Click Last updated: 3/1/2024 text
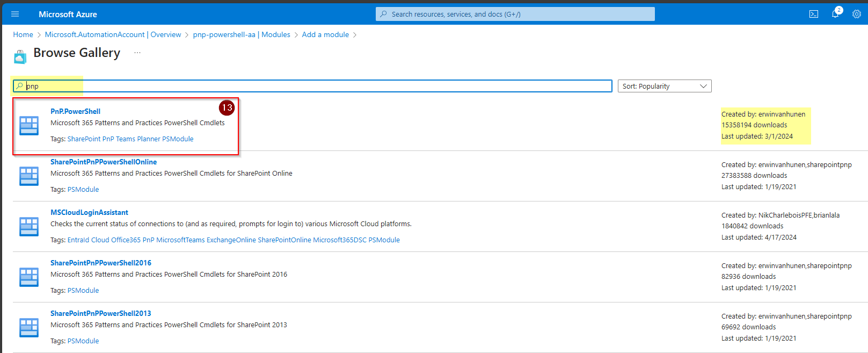 pos(757,136)
